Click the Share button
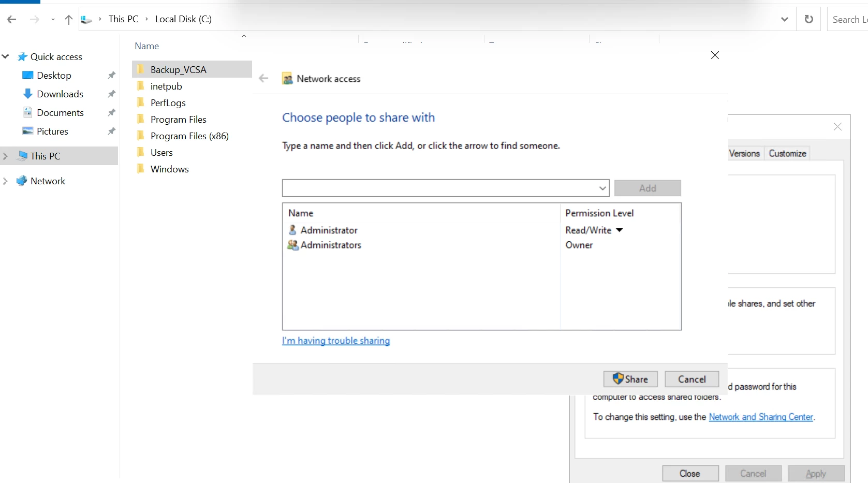The width and height of the screenshot is (868, 483). coord(630,379)
